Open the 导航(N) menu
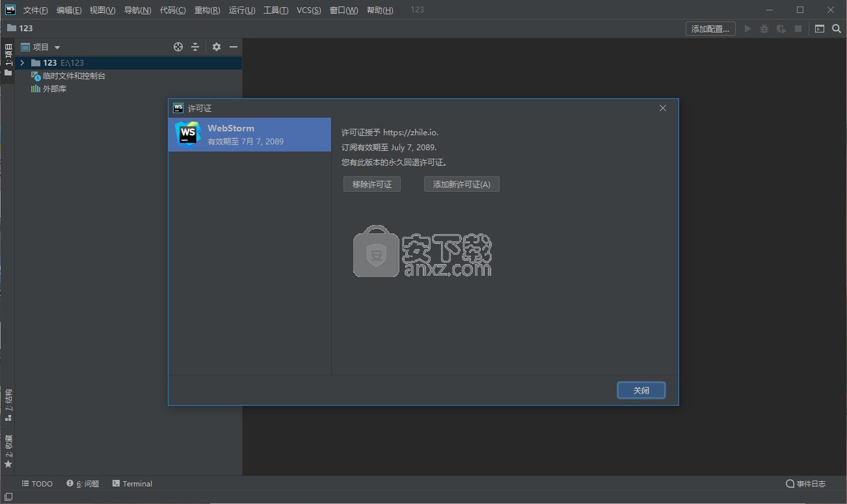 pyautogui.click(x=137, y=10)
